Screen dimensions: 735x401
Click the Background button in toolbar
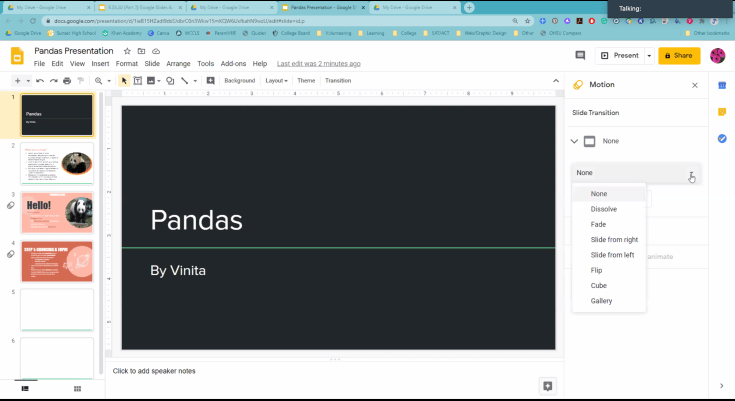click(239, 81)
